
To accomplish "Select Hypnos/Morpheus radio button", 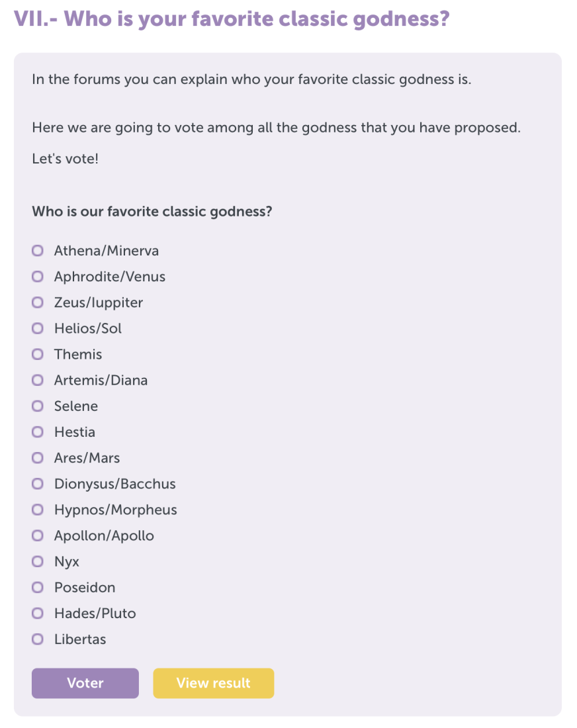I will (x=38, y=510).
